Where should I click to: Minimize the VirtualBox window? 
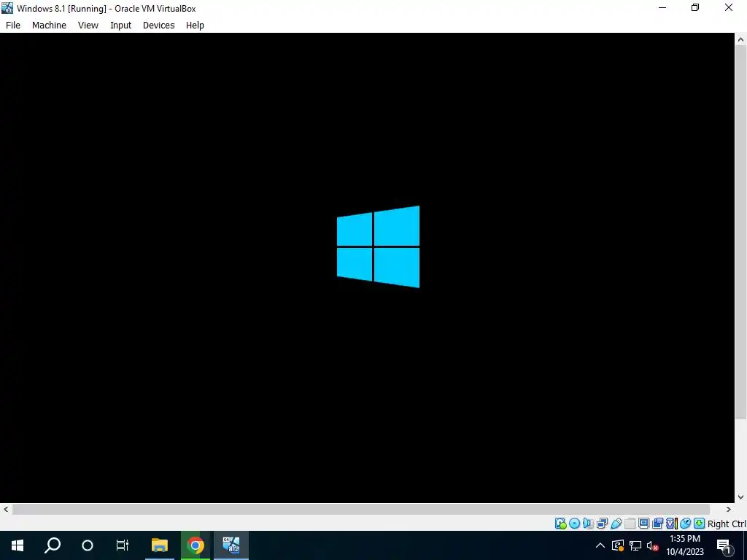(x=662, y=8)
